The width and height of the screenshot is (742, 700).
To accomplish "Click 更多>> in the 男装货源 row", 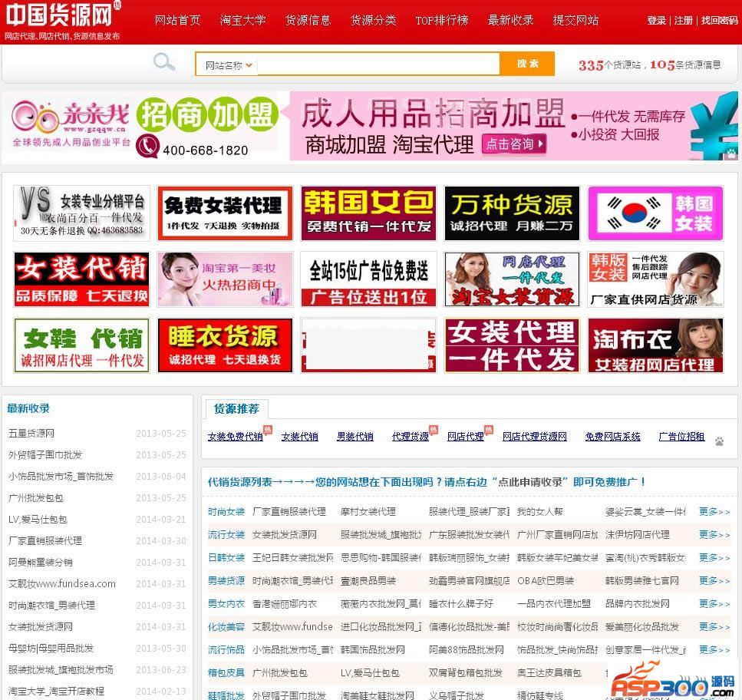I will click(714, 581).
